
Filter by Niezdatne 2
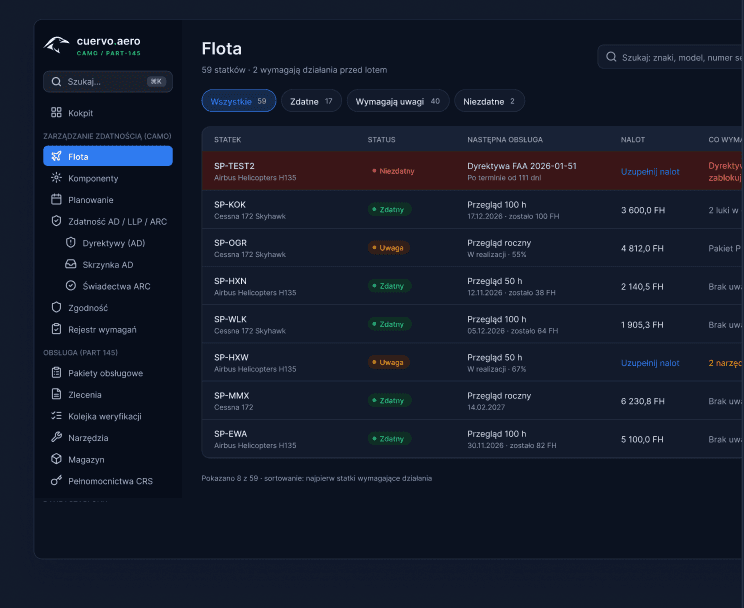coord(489,101)
